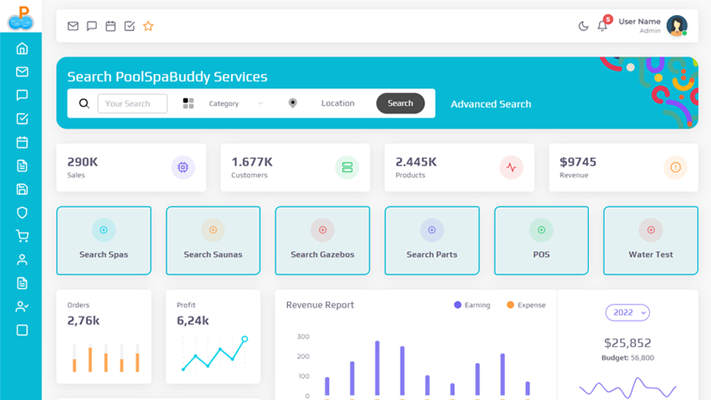Viewport: 711px width, 400px height.
Task: Click the location pin icon
Action: (293, 103)
